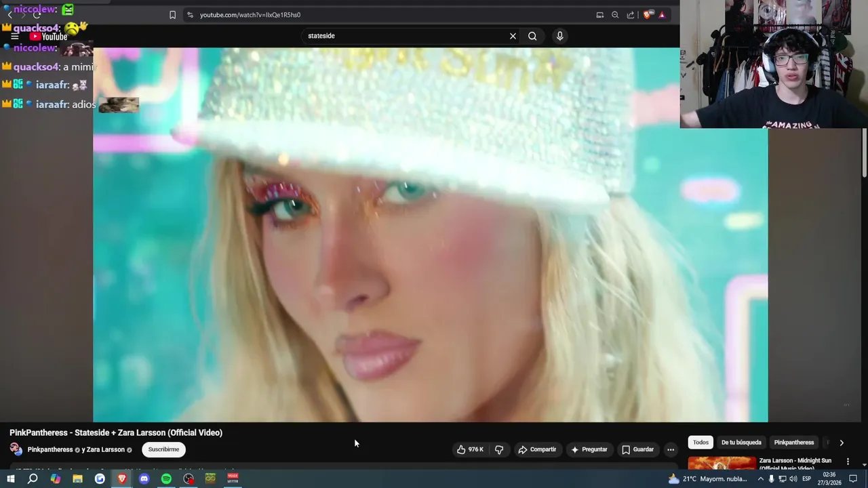Click the Preguntar ask button
The image size is (868, 488).
(x=589, y=449)
